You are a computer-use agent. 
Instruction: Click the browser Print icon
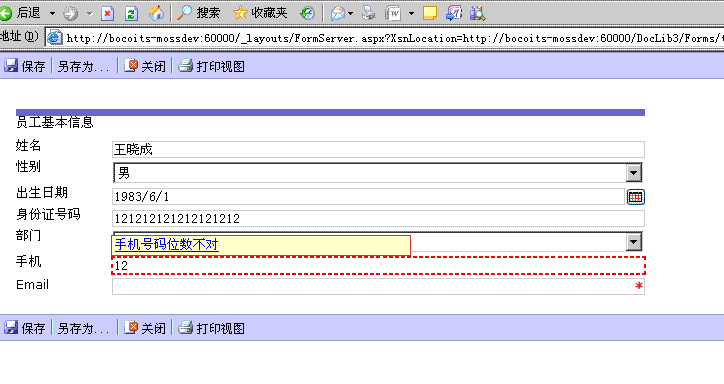tap(368, 13)
